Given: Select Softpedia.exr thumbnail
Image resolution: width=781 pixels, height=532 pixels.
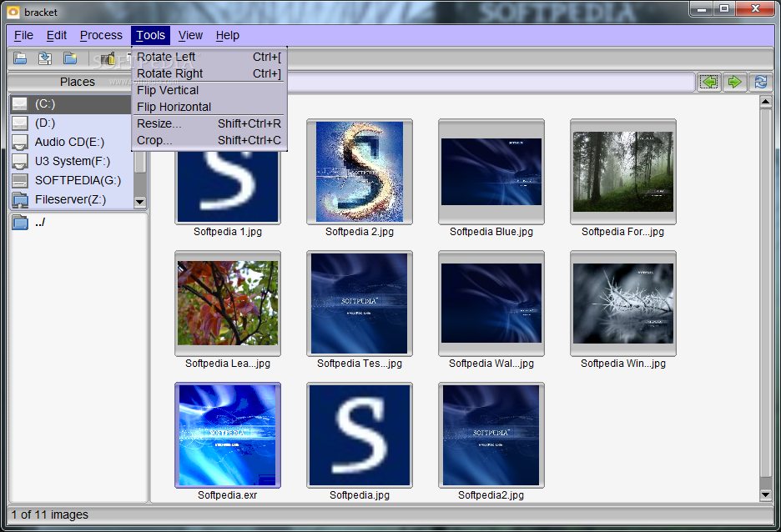Looking at the screenshot, I should (x=228, y=435).
